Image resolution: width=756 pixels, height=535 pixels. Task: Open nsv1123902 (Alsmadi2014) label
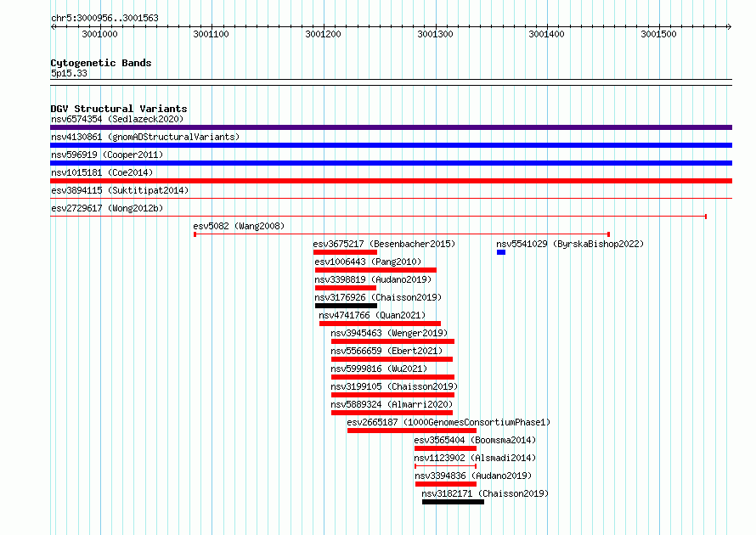coord(475,458)
